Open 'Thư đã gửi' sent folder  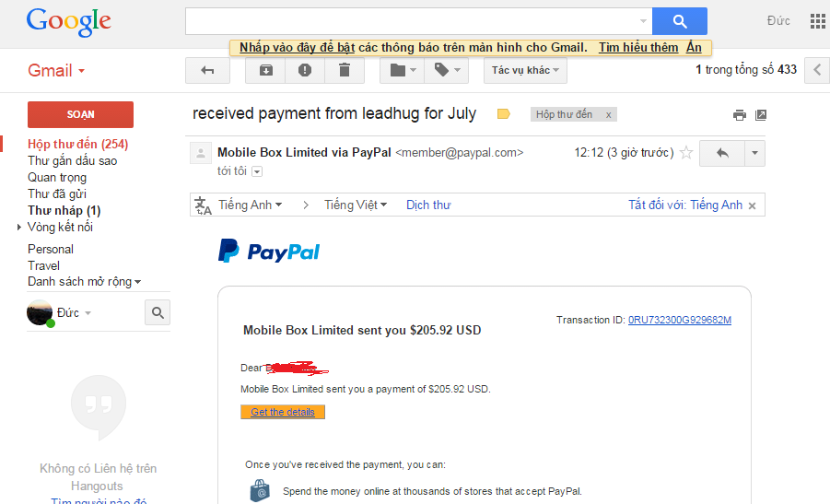pyautogui.click(x=57, y=193)
